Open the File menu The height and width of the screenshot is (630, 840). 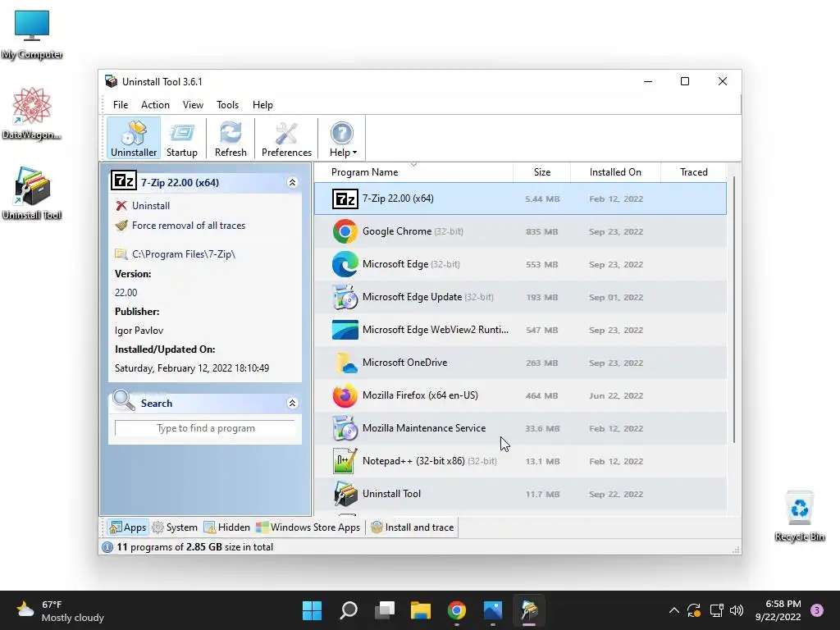coord(120,105)
